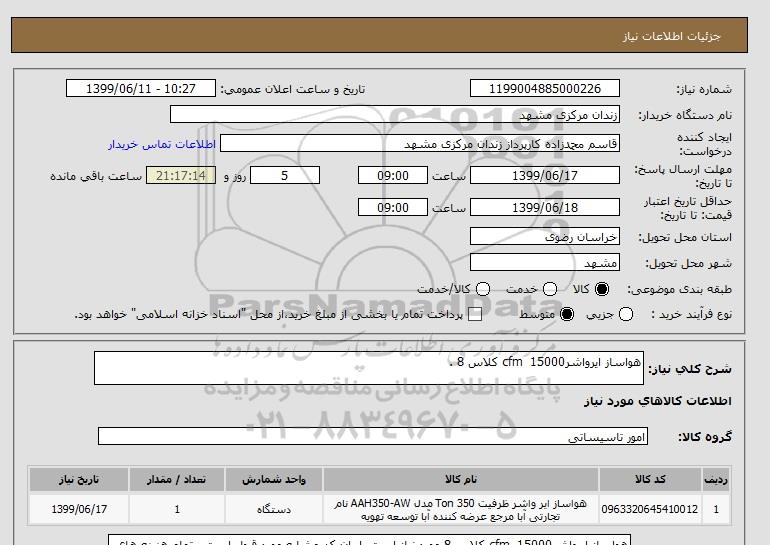Click the نام کالا column header

(x=461, y=479)
